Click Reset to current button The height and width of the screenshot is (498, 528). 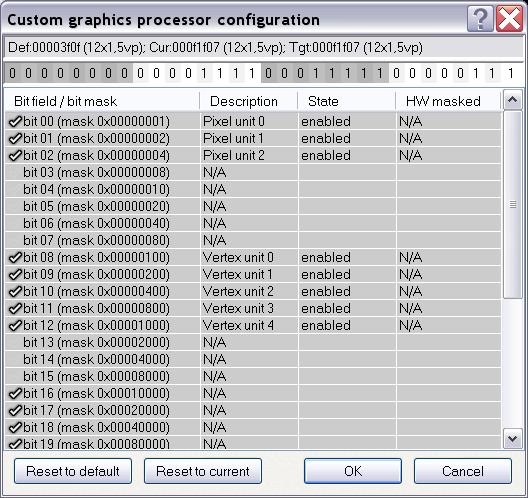(x=203, y=471)
